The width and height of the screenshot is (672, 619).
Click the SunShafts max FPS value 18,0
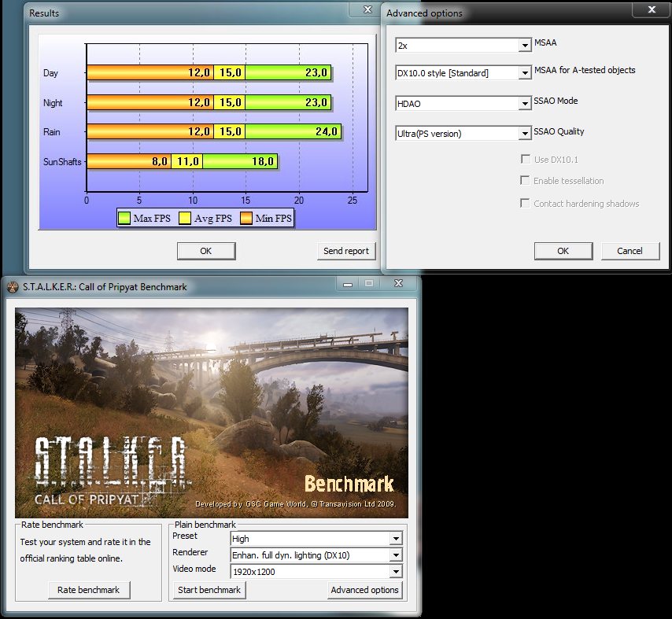click(263, 161)
